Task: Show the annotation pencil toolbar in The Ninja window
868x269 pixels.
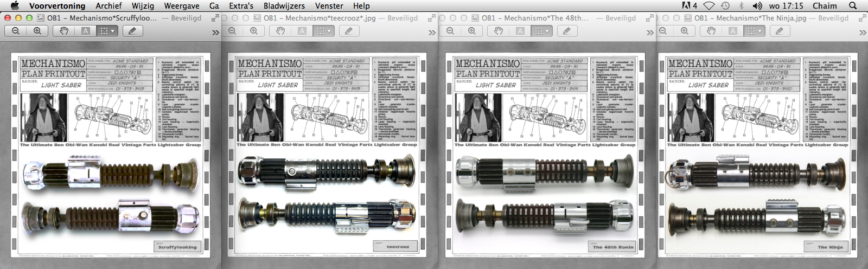Action: [780, 31]
